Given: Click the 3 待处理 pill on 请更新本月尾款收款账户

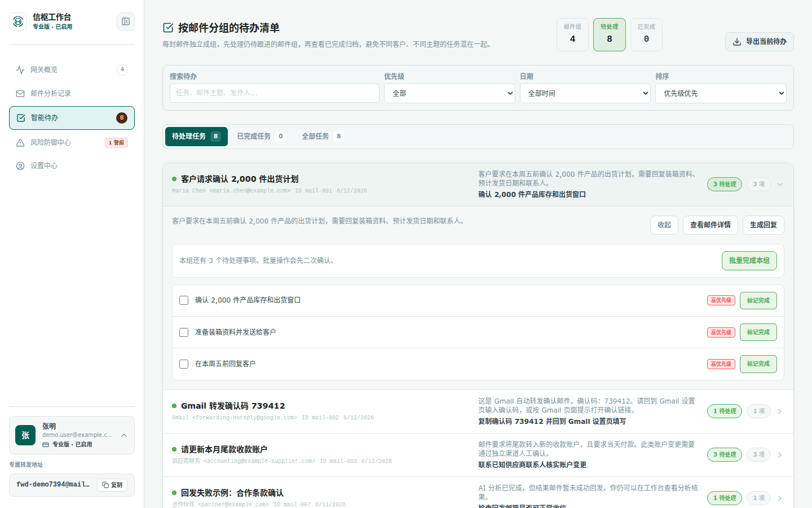Looking at the screenshot, I should 725,455.
